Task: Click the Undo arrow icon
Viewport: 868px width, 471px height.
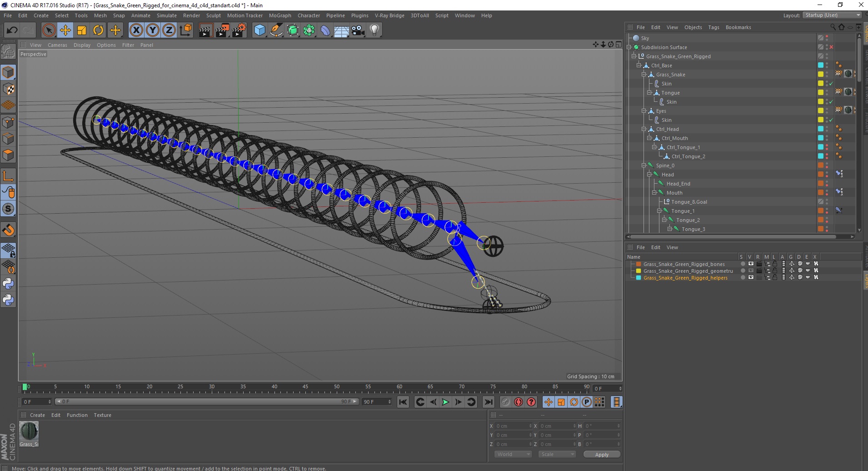Action: [x=12, y=30]
